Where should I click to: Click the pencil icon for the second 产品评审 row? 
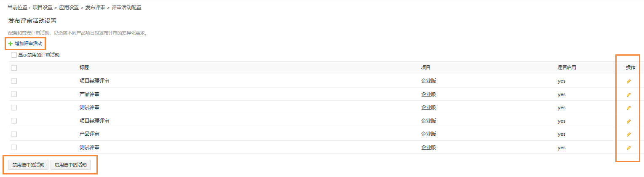628,134
